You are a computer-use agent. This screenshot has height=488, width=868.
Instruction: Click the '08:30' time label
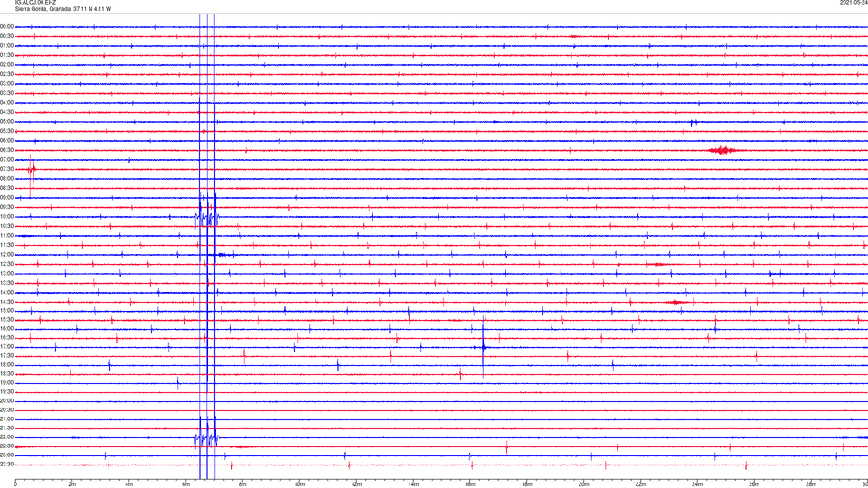(x=6, y=188)
